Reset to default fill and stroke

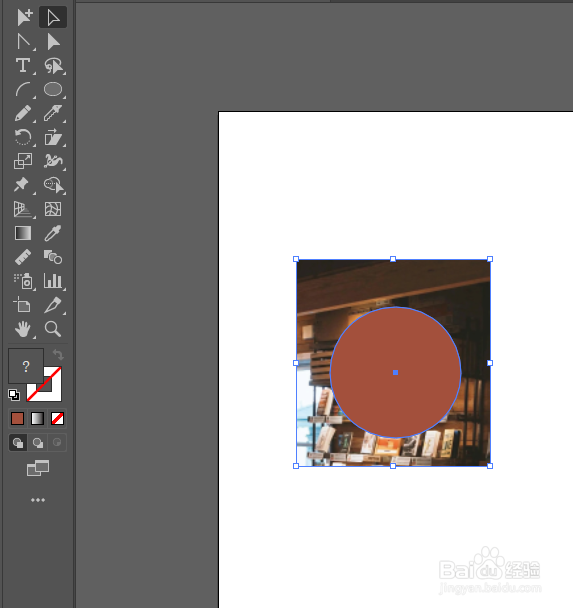click(x=14, y=395)
